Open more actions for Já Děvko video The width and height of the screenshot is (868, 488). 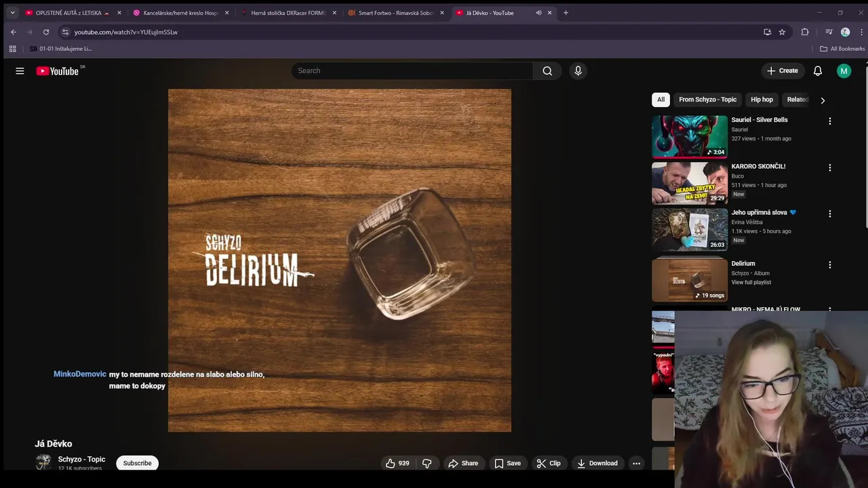pos(636,463)
